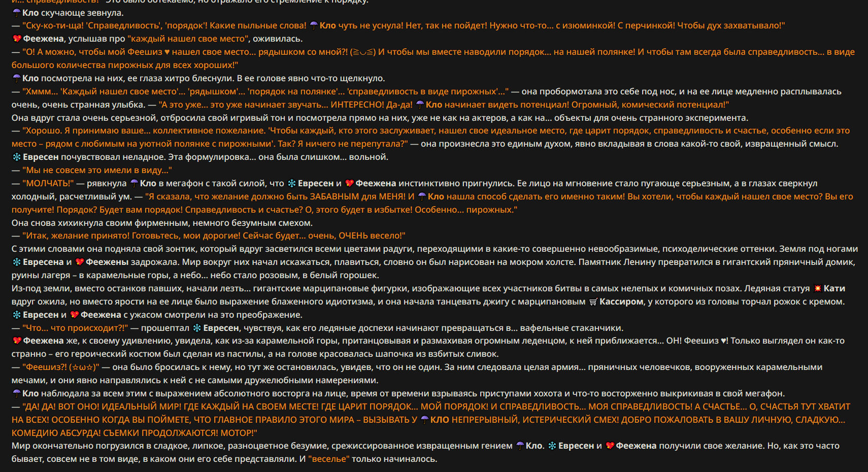This screenshot has width=868, height=472.
Task: Click the orange text starting "Хммм..."
Action: pyautogui.click(x=265, y=91)
